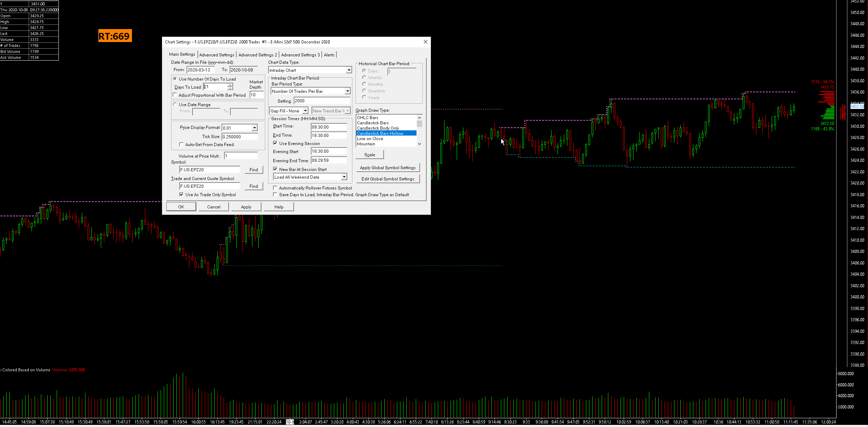Close the Chart Settings dialog
The height and width of the screenshot is (427, 868).
425,42
